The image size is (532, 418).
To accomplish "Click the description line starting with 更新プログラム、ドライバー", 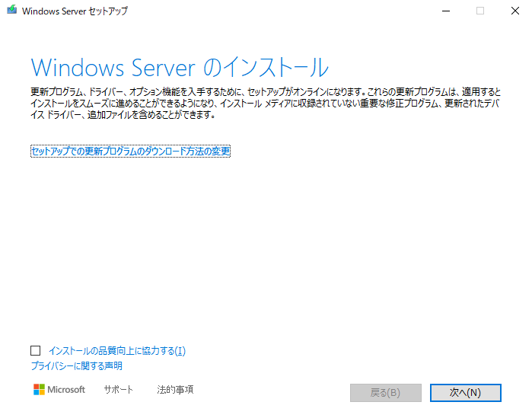I will click(x=265, y=91).
